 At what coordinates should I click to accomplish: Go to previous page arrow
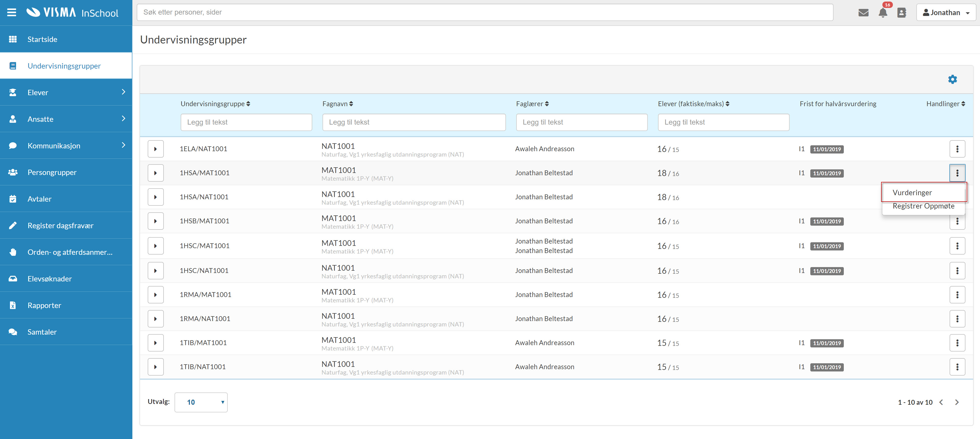(941, 402)
